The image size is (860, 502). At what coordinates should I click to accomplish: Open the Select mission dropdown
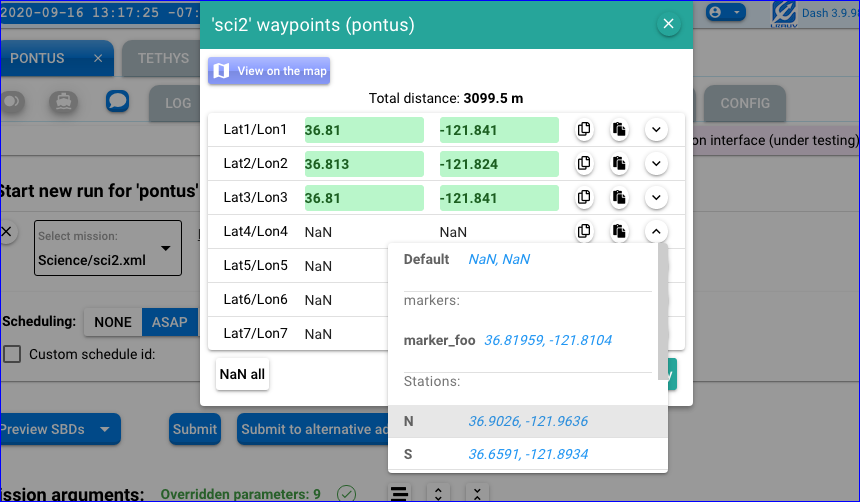coord(108,248)
